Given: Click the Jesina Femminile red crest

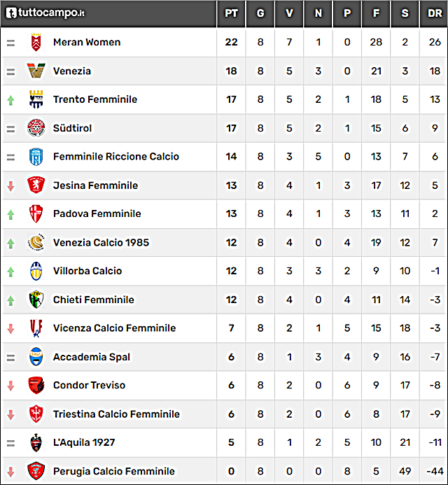Looking at the screenshot, I should point(36,185).
